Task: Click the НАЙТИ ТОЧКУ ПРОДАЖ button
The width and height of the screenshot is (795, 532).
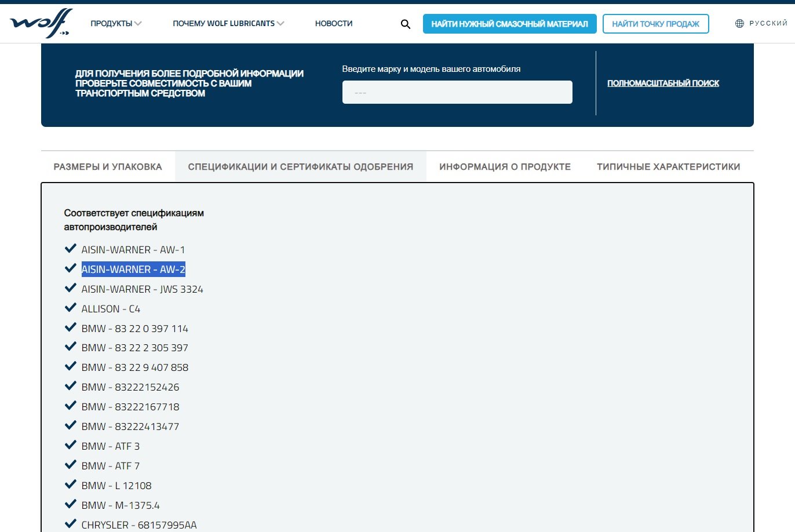Action: click(655, 24)
